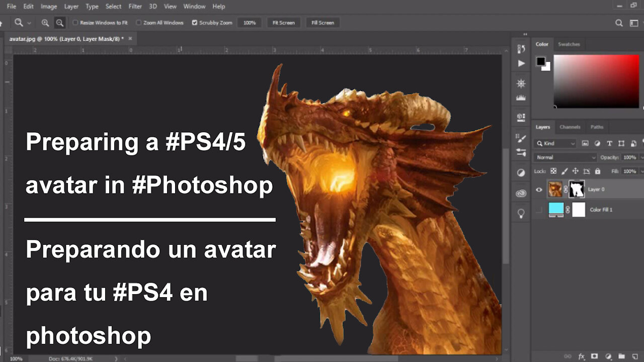Viewport: 644px width, 362px height.
Task: Open the Image menu
Action: tap(49, 7)
